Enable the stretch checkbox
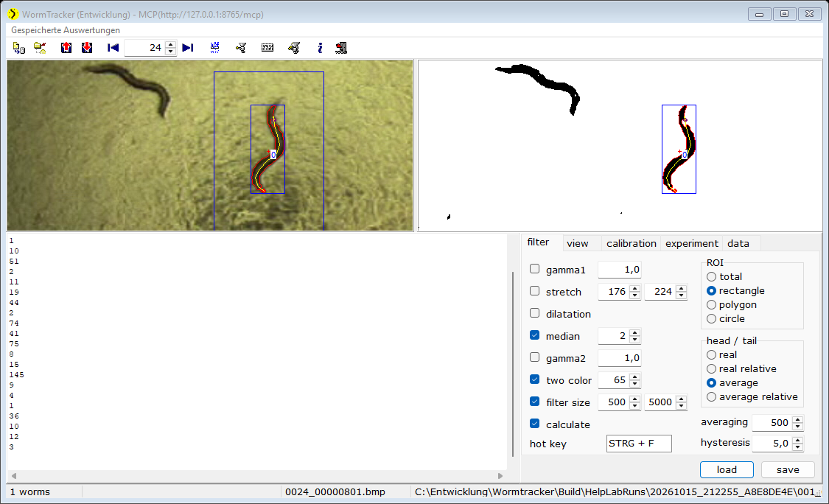Screen dimensions: 829x504 pyautogui.click(x=534, y=291)
